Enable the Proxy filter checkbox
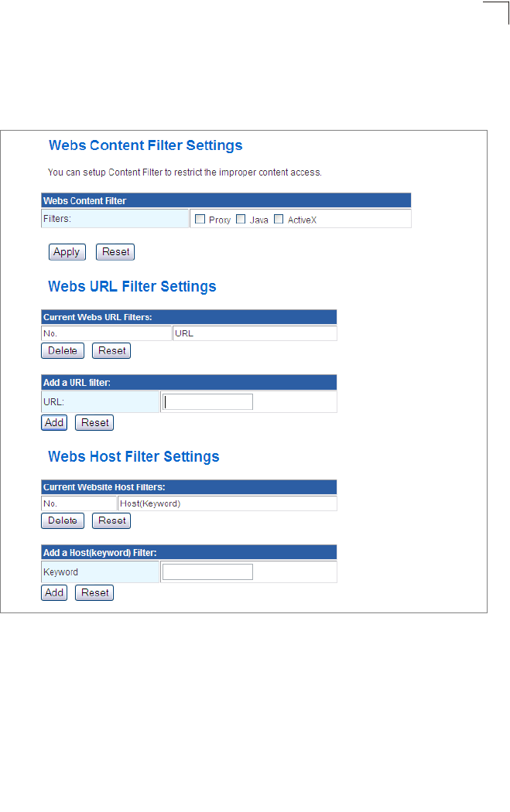This screenshot has height=812, width=510. (x=200, y=219)
